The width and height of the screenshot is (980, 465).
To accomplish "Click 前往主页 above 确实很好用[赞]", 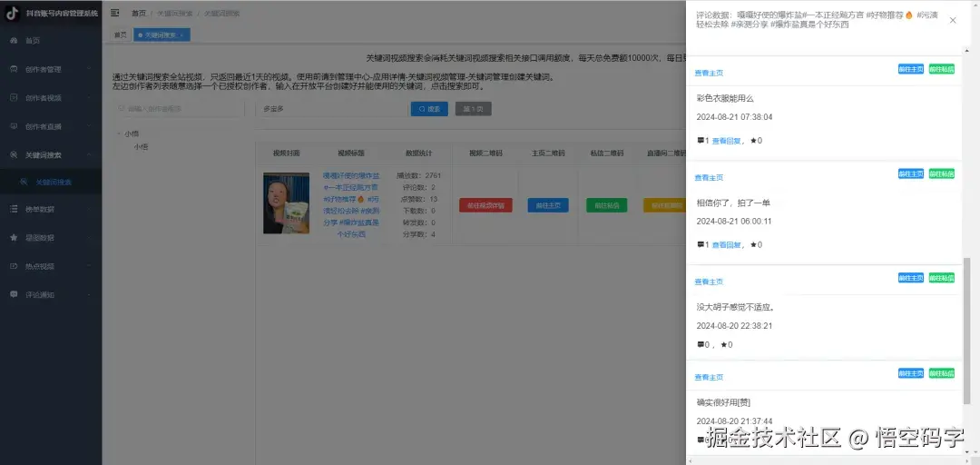I will point(911,373).
